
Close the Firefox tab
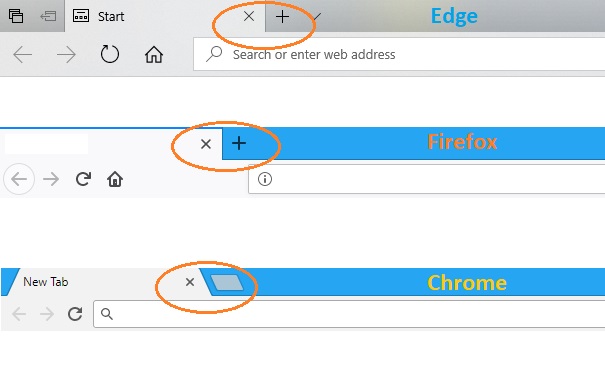coord(206,144)
